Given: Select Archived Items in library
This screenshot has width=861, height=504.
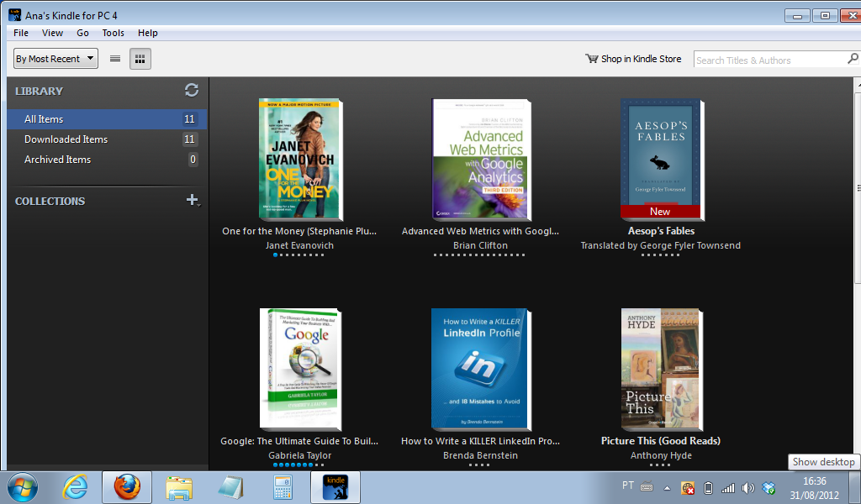Looking at the screenshot, I should (x=57, y=160).
